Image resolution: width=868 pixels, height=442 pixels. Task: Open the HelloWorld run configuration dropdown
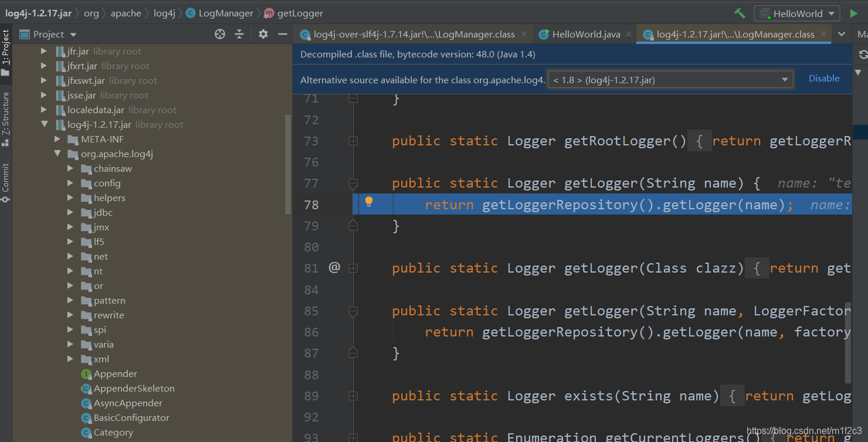click(x=798, y=13)
